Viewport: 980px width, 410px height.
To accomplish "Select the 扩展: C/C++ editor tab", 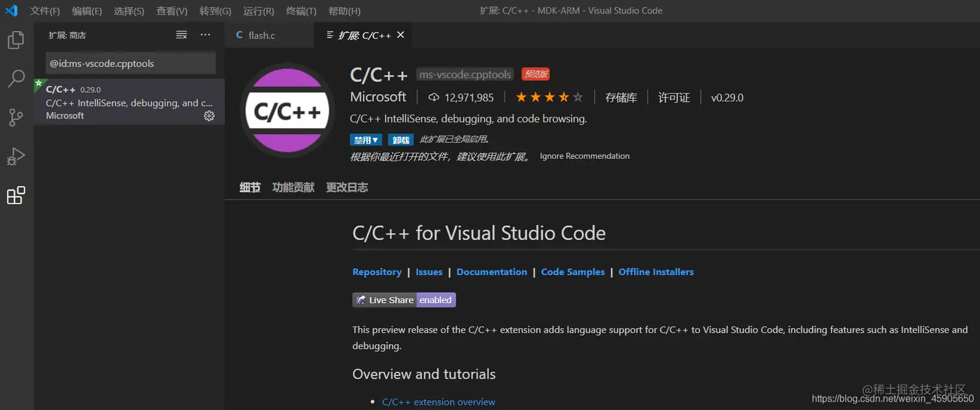I will coord(364,35).
